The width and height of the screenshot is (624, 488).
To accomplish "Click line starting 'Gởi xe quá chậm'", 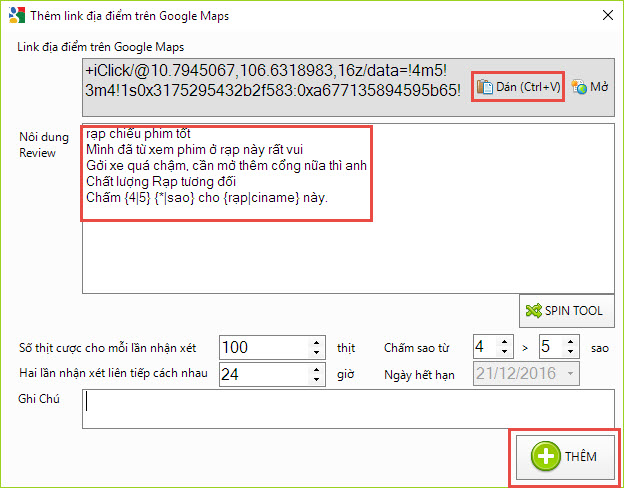I will [x=226, y=166].
